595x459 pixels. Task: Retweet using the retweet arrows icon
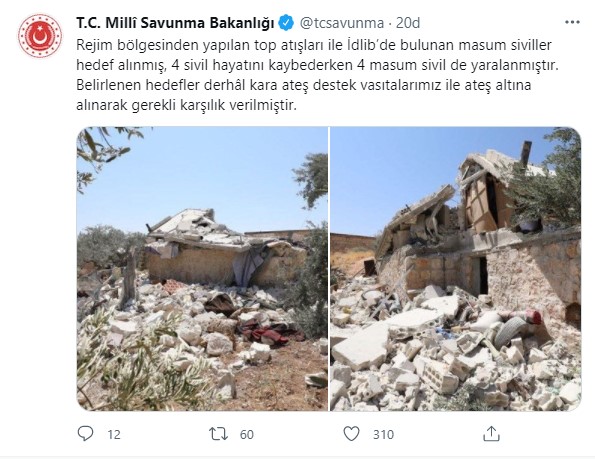[219, 434]
